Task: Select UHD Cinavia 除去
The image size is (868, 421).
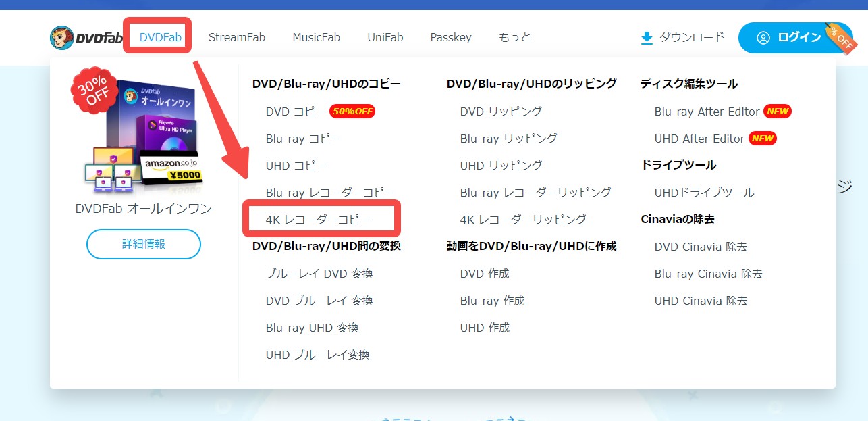Action: pyautogui.click(x=701, y=301)
